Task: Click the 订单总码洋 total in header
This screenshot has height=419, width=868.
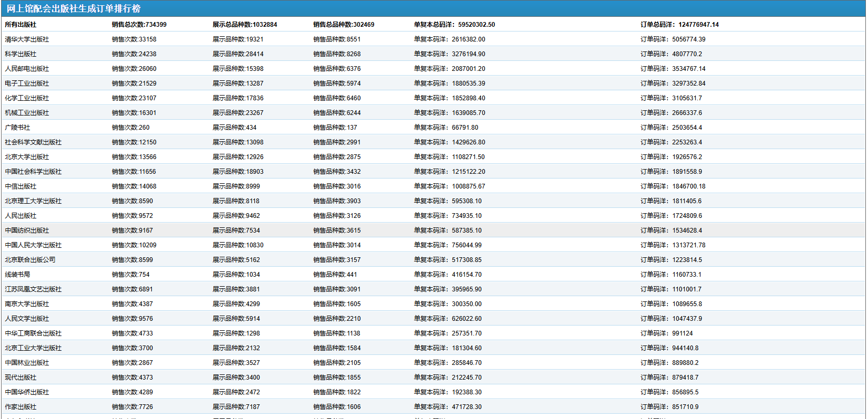Action: pos(679,25)
